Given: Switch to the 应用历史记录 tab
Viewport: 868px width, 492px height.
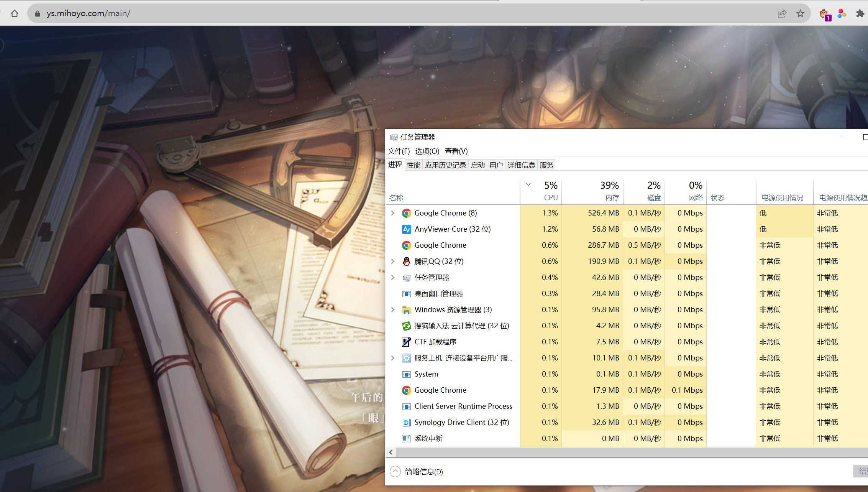Looking at the screenshot, I should tap(445, 165).
